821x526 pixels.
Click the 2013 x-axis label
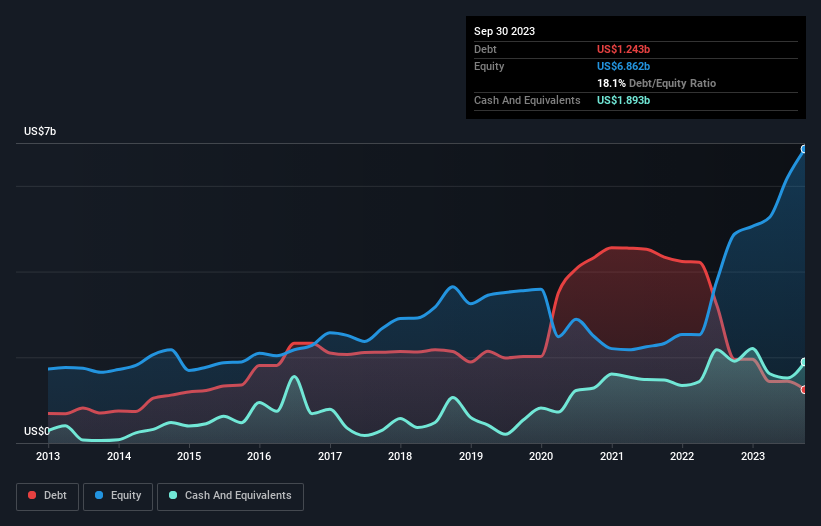48,456
